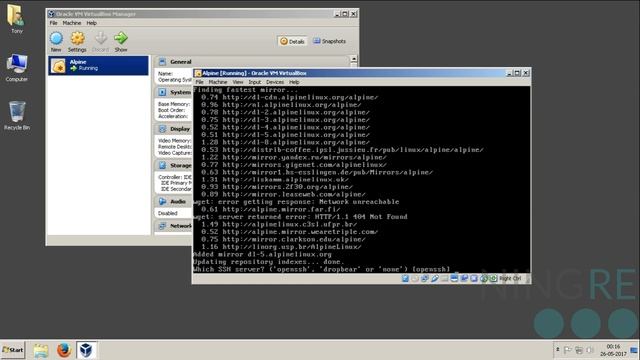The image size is (640, 360).
Task: Open Machine menu in Alpine VM window
Action: [218, 82]
